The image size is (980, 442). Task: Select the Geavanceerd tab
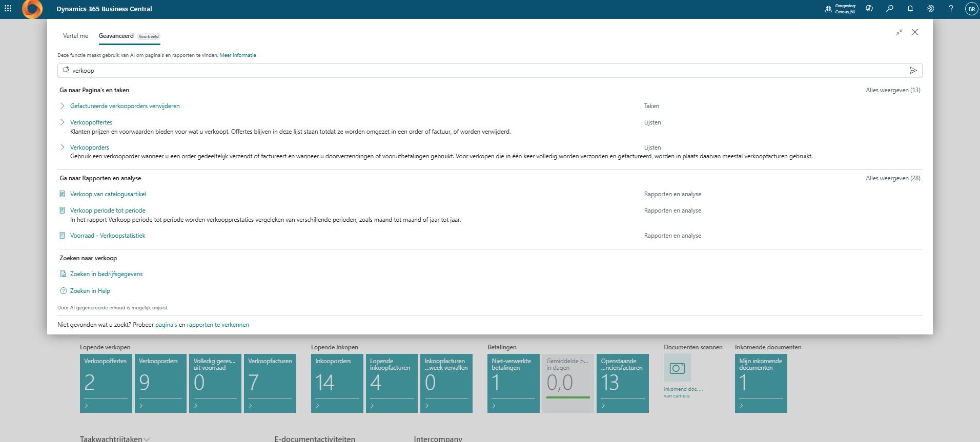[116, 36]
